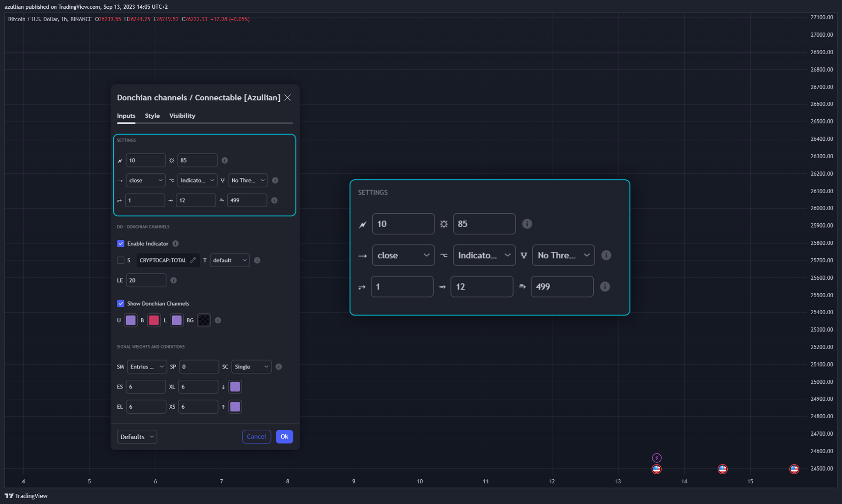Click the lightning bolt event icon on chart
The height and width of the screenshot is (504, 842).
point(657,458)
